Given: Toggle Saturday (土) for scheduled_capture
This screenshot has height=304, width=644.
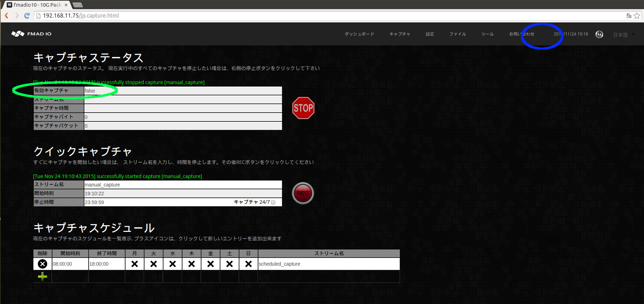Looking at the screenshot, I should pyautogui.click(x=230, y=264).
